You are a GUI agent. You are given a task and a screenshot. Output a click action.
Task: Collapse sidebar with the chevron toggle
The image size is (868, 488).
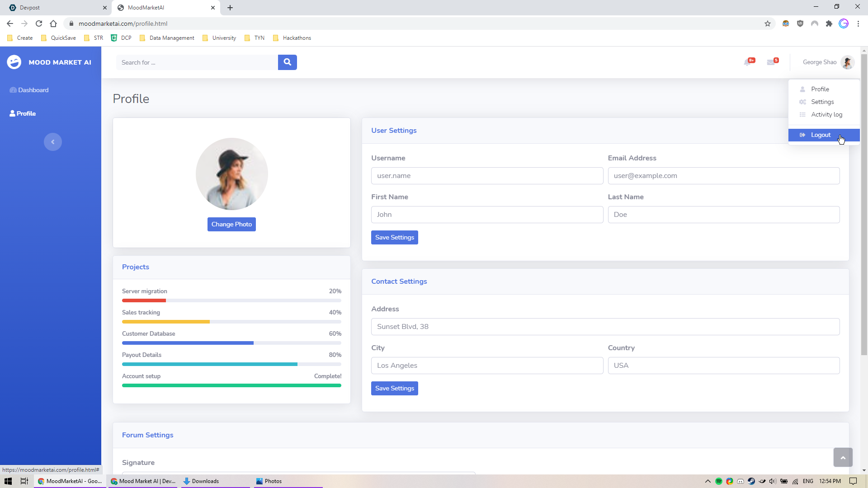pyautogui.click(x=53, y=142)
